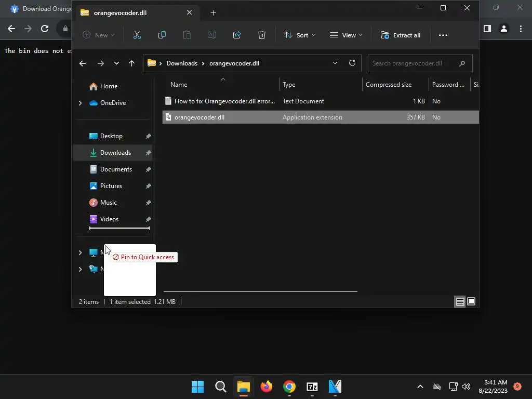Image resolution: width=532 pixels, height=399 pixels.
Task: Select the orangevocoder.dll file row
Action: [321, 117]
